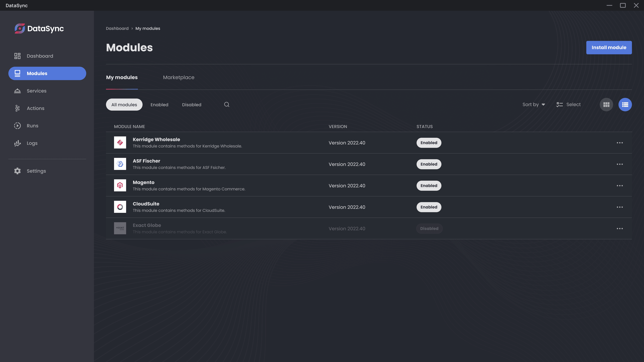Expand Sort by dropdown options

pos(533,104)
